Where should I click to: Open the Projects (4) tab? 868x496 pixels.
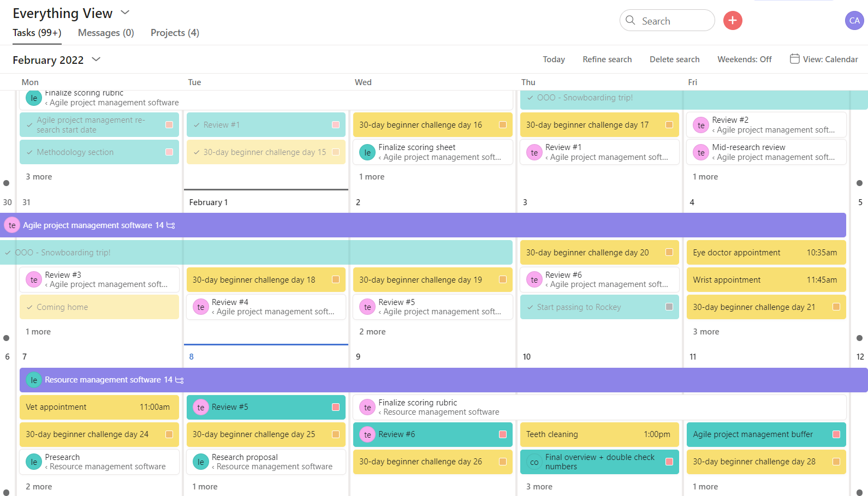[175, 33]
